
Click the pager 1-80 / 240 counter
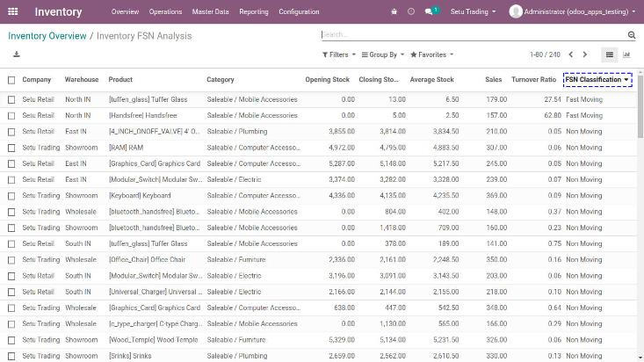coord(545,54)
